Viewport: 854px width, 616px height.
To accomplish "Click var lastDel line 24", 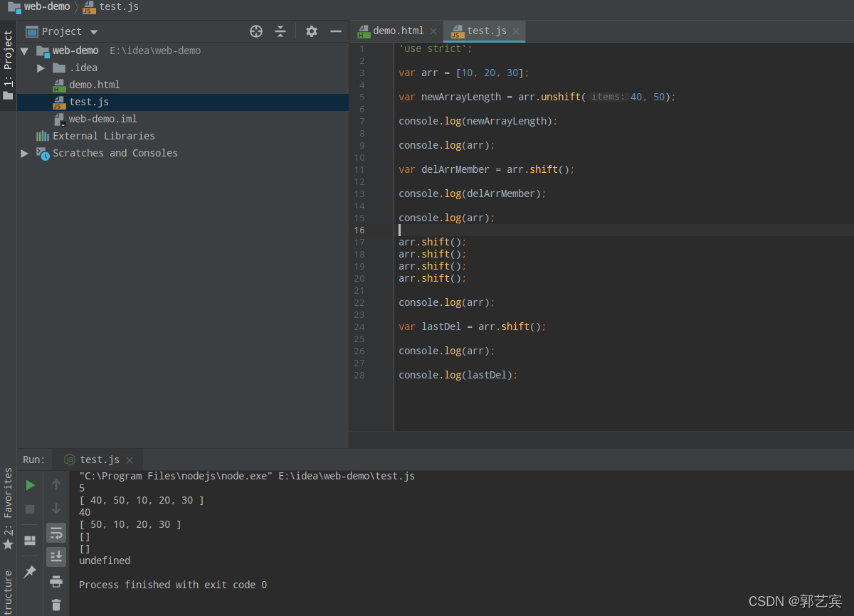I will (473, 326).
